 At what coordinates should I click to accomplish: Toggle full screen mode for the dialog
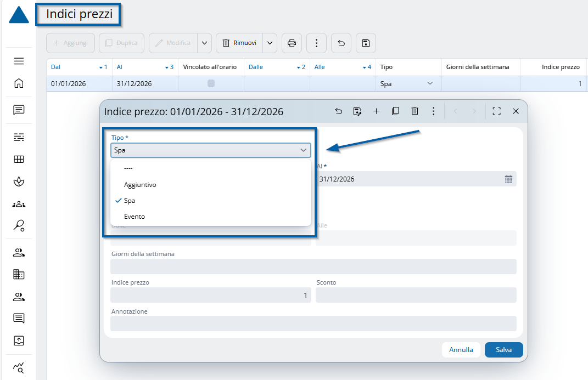(496, 111)
